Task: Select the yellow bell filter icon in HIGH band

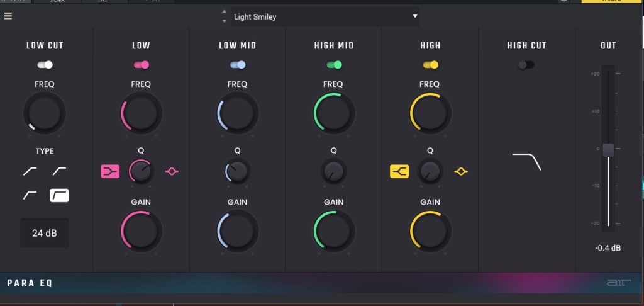Action: [x=461, y=171]
